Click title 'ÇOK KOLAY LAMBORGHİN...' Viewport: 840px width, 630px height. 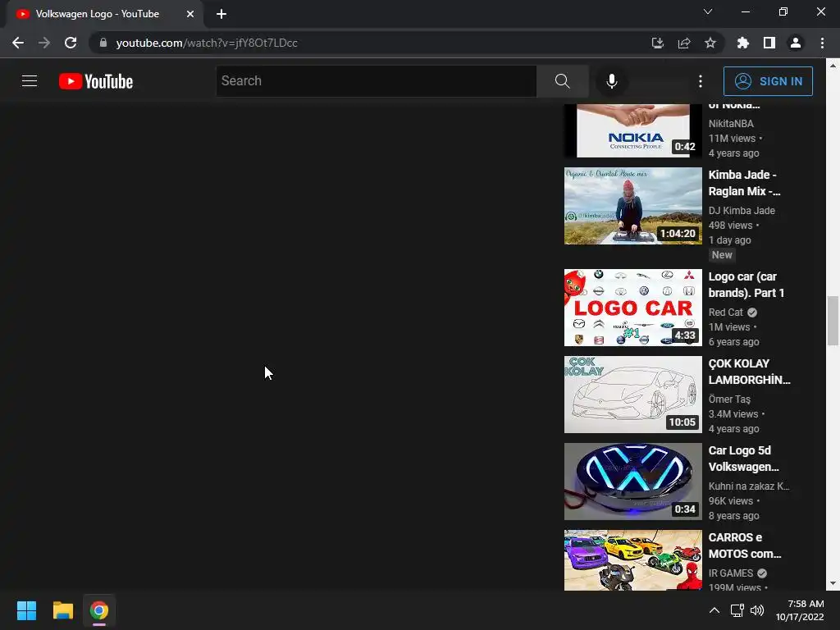click(x=749, y=372)
